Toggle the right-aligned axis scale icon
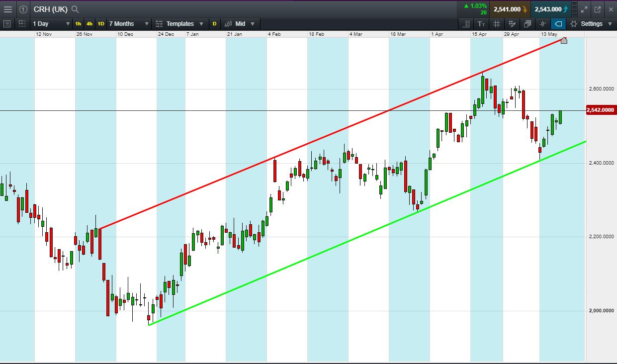This screenshot has width=617, height=364. tap(465, 23)
